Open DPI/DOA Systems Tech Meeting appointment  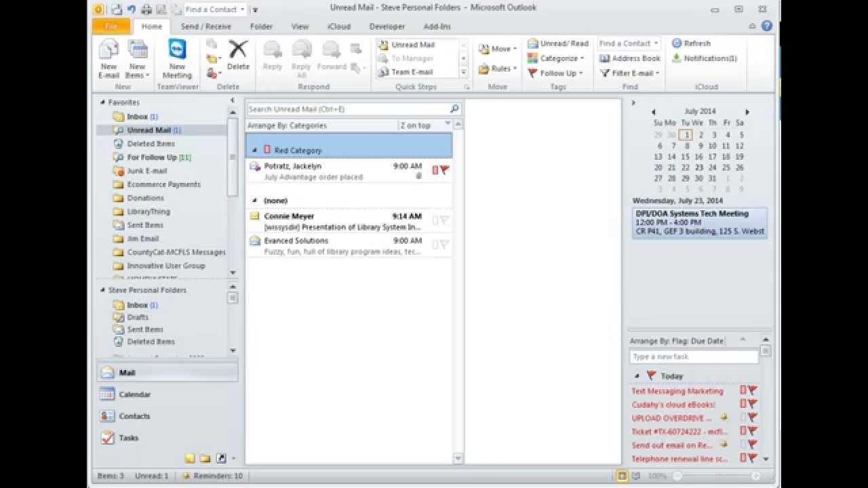coord(701,222)
